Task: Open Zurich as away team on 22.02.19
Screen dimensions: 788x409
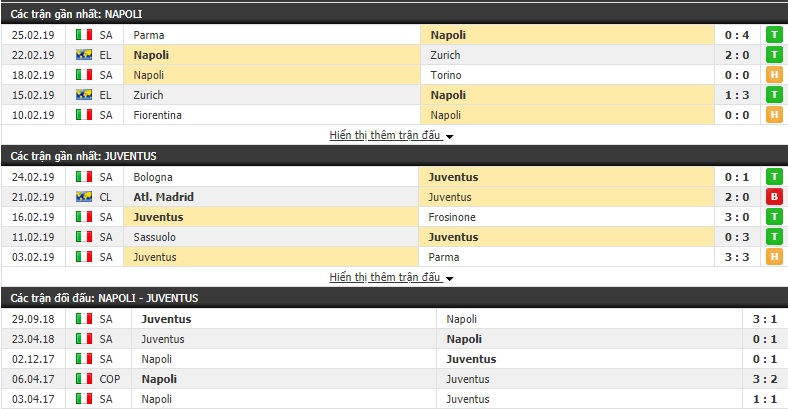Action: click(x=445, y=55)
